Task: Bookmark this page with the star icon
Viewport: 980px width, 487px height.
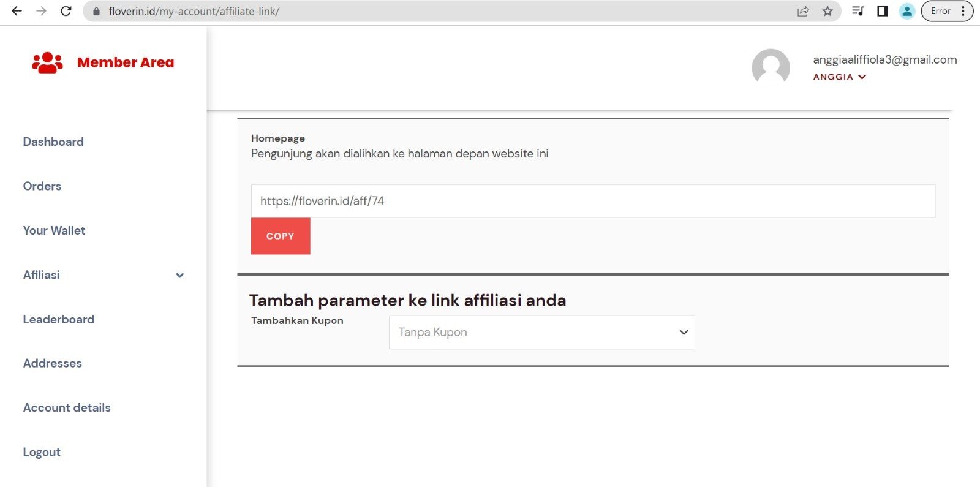Action: pyautogui.click(x=827, y=11)
